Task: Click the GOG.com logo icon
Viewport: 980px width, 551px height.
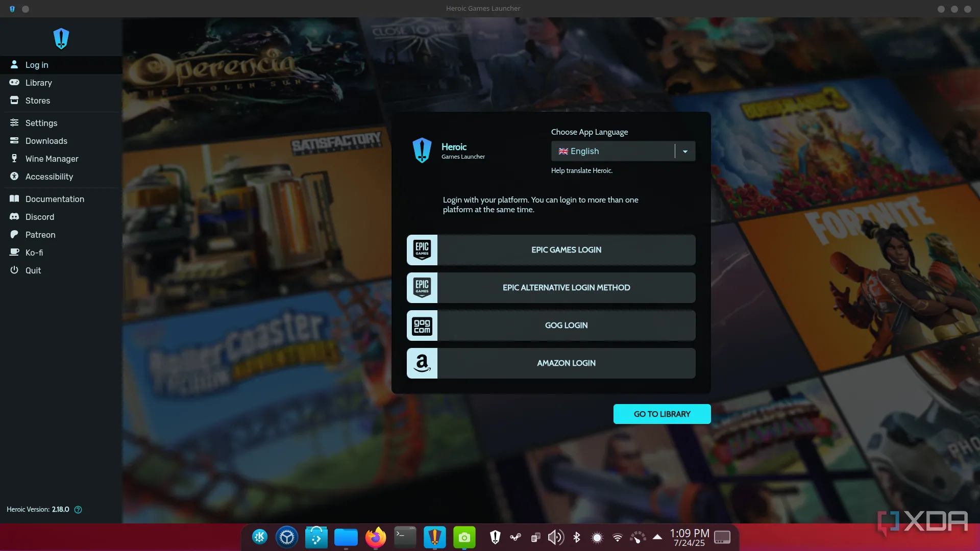Action: (x=422, y=325)
